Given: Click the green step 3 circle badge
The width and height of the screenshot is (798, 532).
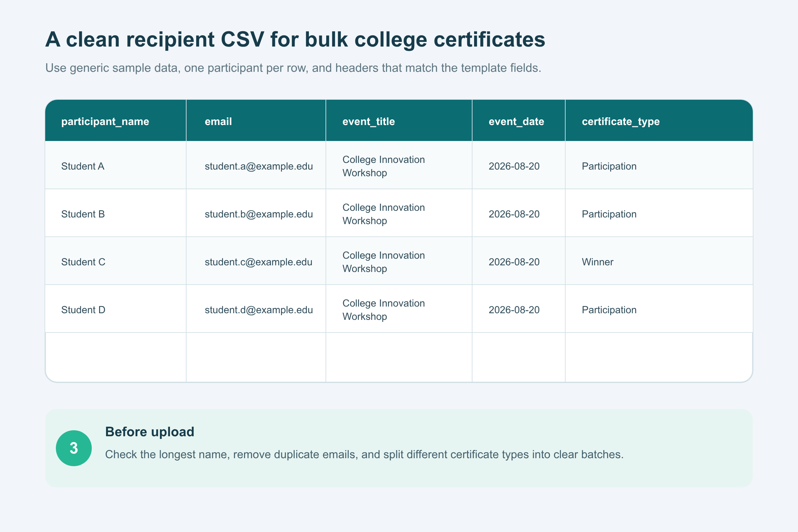Looking at the screenshot, I should (x=73, y=448).
